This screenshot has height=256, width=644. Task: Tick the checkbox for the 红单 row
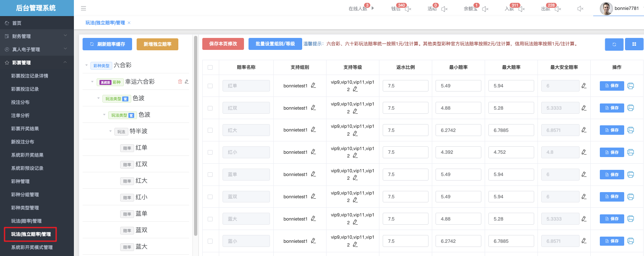(x=210, y=86)
